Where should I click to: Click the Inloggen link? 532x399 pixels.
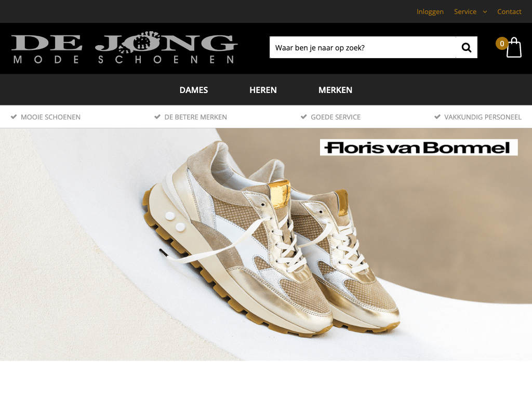430,11
